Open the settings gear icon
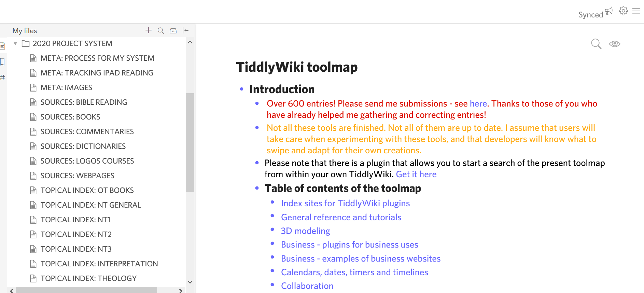This screenshot has height=293, width=644. click(623, 11)
